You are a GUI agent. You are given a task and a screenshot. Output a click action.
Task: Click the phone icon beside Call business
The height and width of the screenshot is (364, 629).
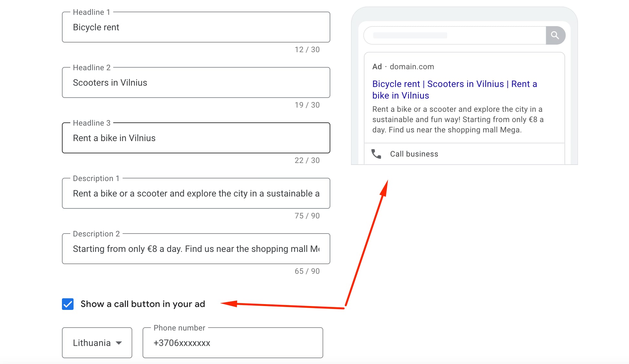coord(376,154)
